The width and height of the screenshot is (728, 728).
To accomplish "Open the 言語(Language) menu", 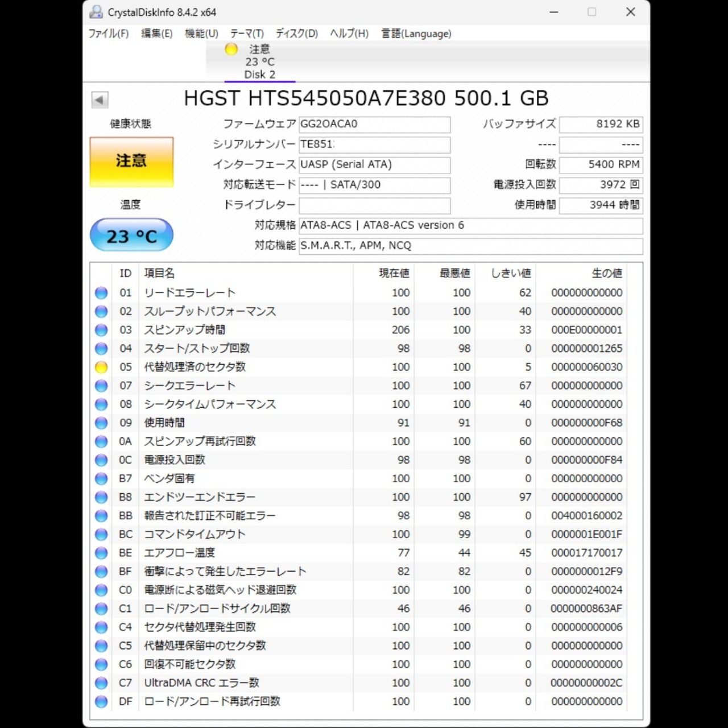I will (x=416, y=34).
